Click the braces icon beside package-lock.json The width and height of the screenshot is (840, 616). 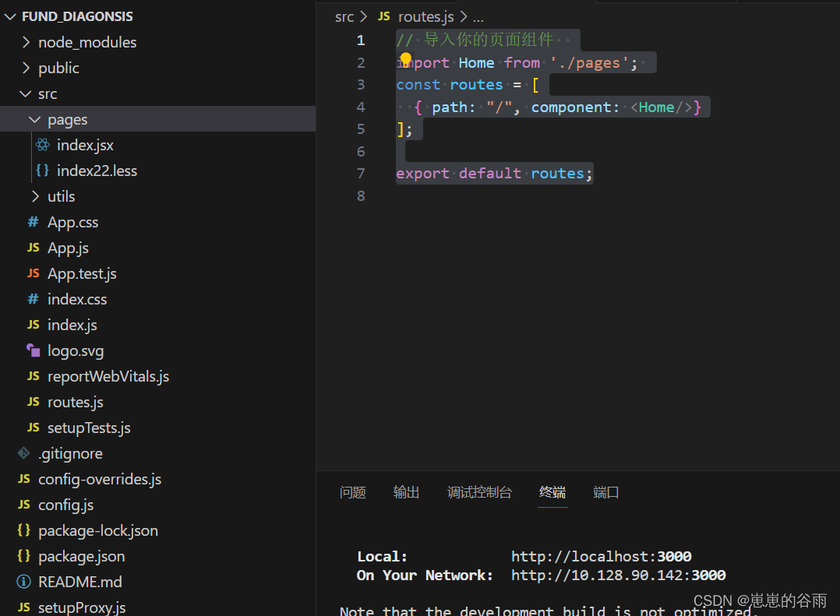tap(23, 530)
